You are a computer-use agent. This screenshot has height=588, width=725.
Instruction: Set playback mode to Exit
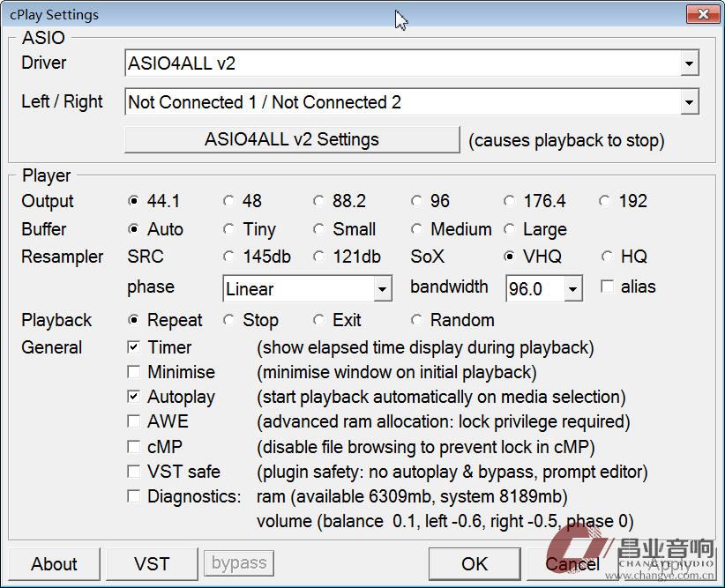point(318,320)
